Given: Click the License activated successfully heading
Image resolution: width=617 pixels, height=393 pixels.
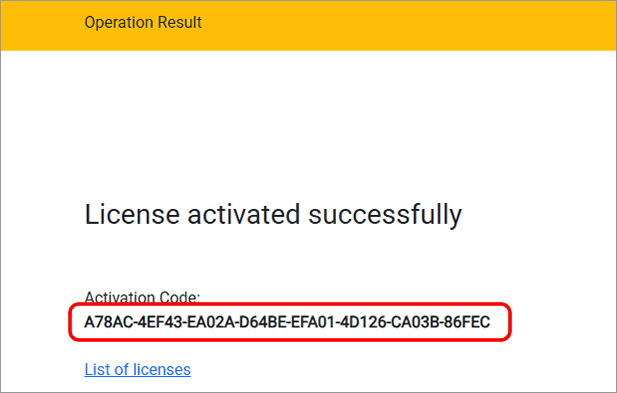Looking at the screenshot, I should tap(273, 215).
